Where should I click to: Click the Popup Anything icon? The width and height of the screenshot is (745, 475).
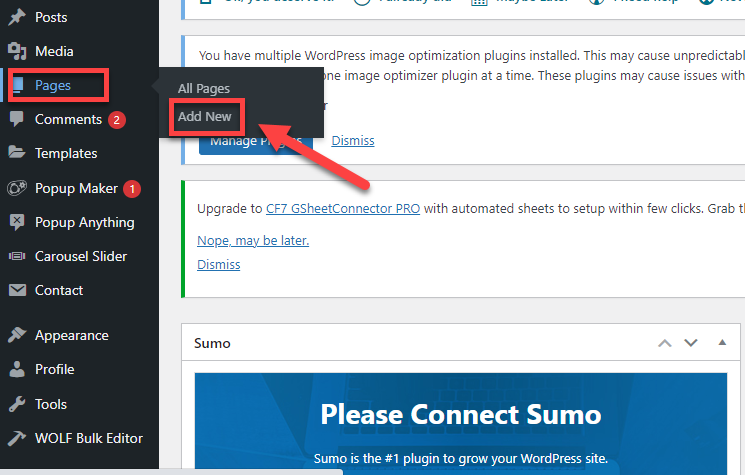[x=17, y=222]
